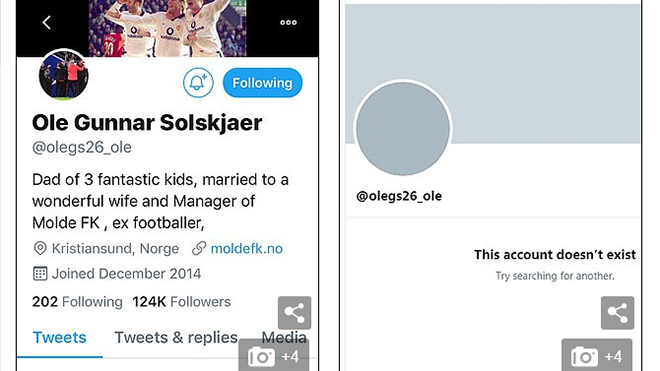Image resolution: width=660 pixels, height=371 pixels.
Task: Open the moldefk.no website link
Action: coord(247,248)
